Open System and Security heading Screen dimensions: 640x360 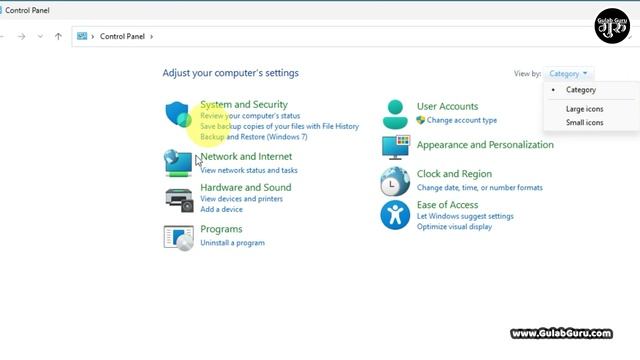pos(244,104)
